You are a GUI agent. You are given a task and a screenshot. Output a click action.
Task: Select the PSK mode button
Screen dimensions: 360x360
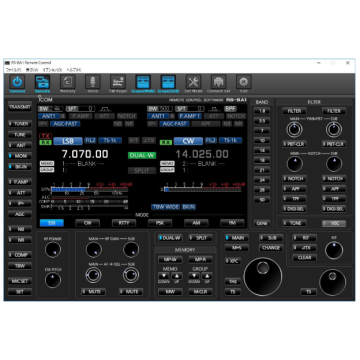[x=160, y=223]
